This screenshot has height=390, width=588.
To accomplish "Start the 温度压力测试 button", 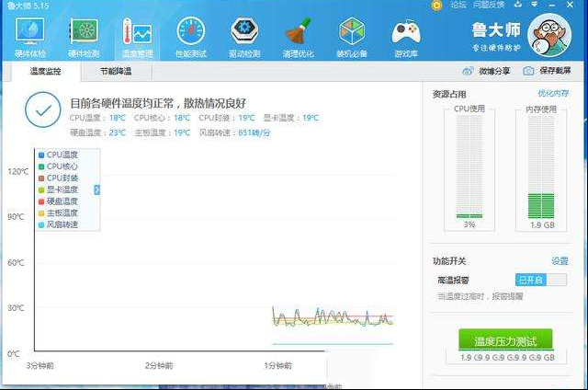I will (x=505, y=341).
